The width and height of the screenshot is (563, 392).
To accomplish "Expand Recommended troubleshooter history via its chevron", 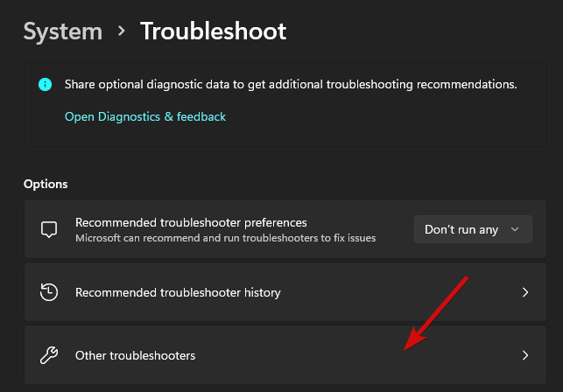I will pos(525,292).
